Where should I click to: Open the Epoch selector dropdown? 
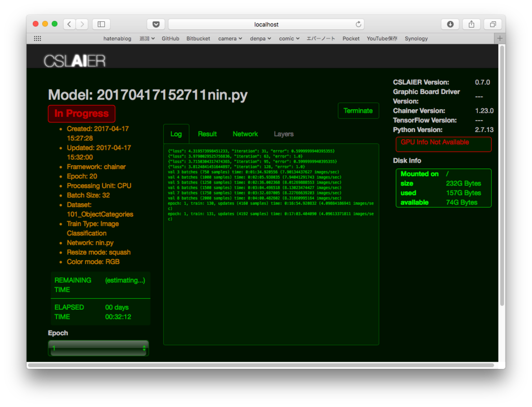(98, 348)
